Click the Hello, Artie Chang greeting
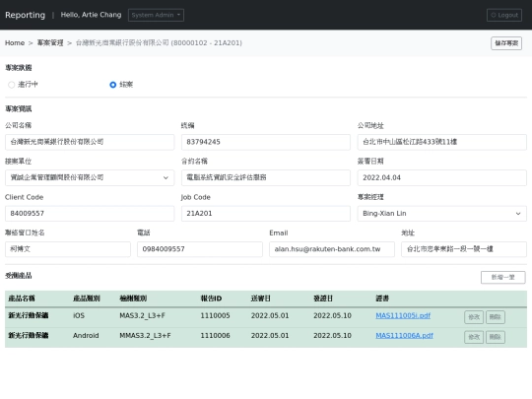Viewport: 532px width, 399px height. tap(91, 15)
